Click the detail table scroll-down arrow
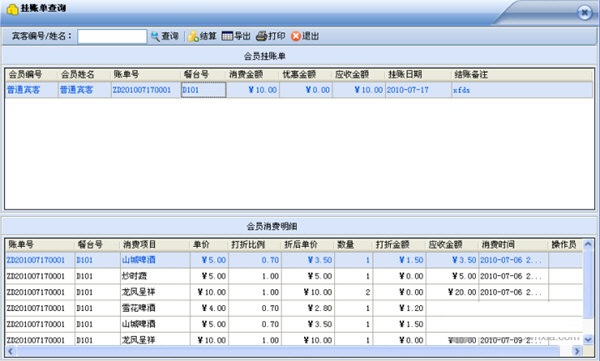This screenshot has height=361, width=600. pyautogui.click(x=588, y=339)
